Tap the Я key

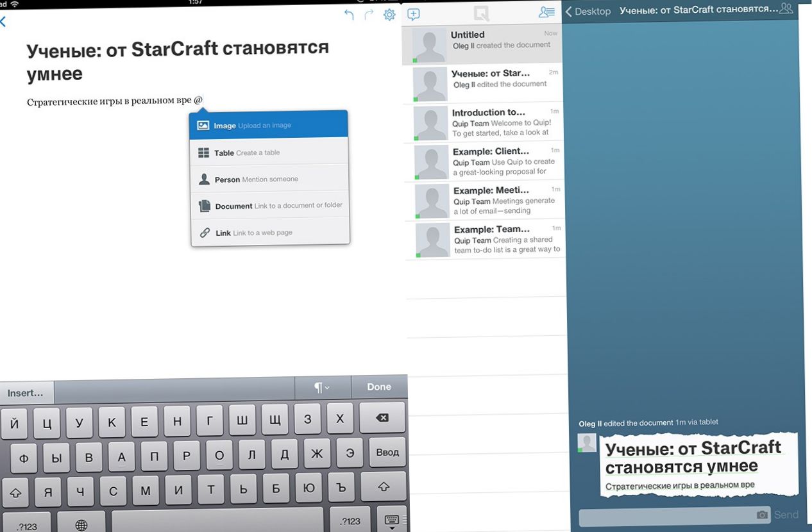tap(47, 492)
